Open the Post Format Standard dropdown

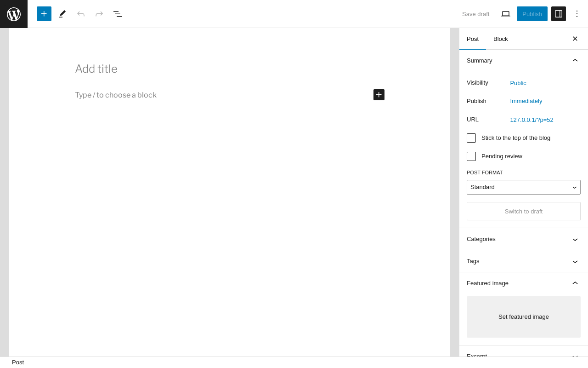tap(524, 187)
